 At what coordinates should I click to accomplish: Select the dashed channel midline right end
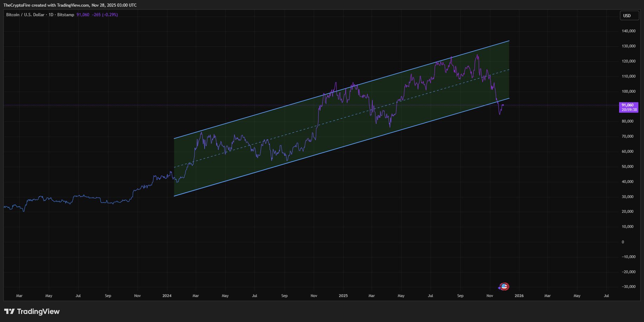point(509,70)
